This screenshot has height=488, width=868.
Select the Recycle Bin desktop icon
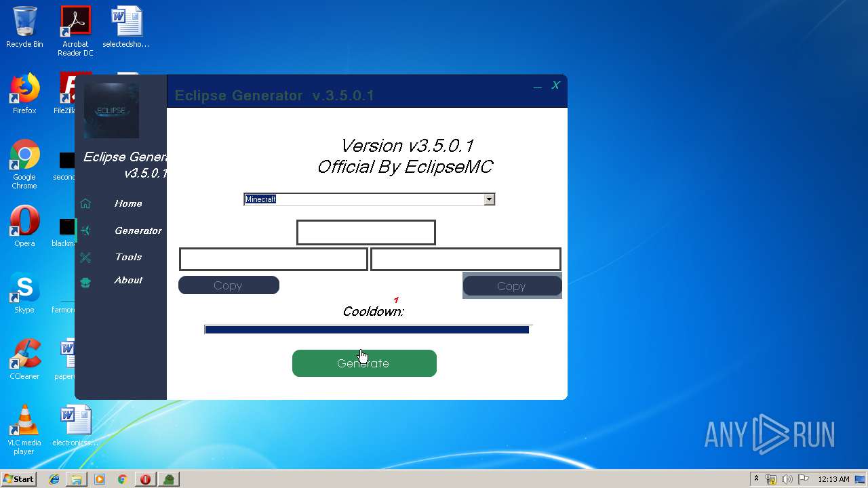pos(24,27)
